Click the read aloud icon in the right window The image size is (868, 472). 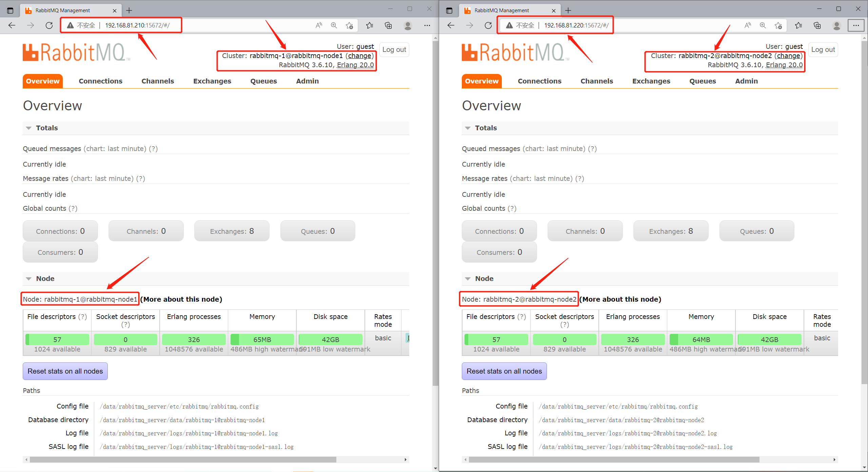click(x=748, y=25)
